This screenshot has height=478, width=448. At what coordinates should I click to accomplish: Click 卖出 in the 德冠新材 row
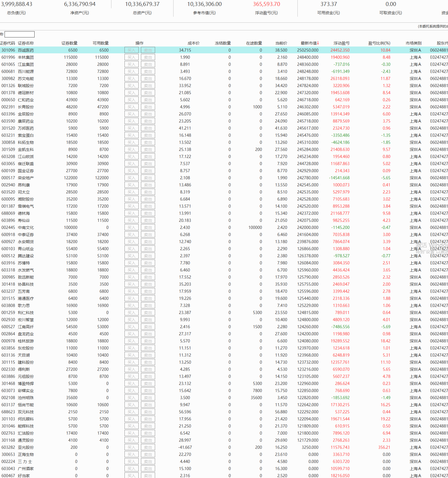click(x=148, y=93)
